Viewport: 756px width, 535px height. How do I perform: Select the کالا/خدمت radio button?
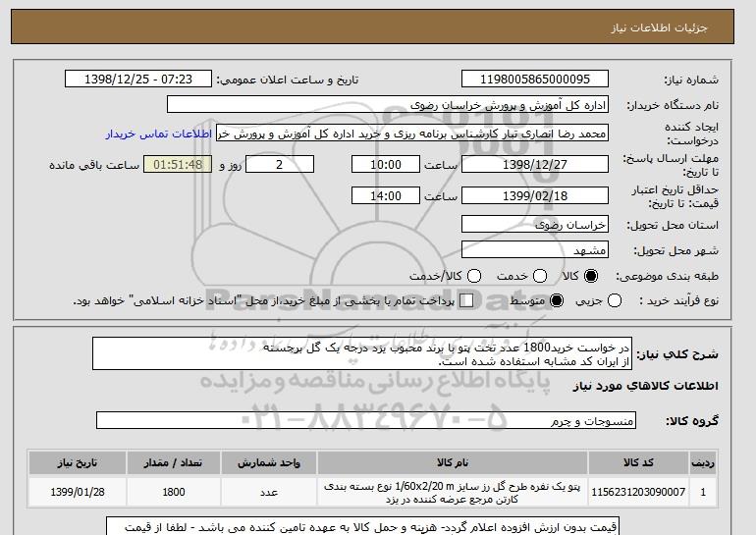coord(474,276)
